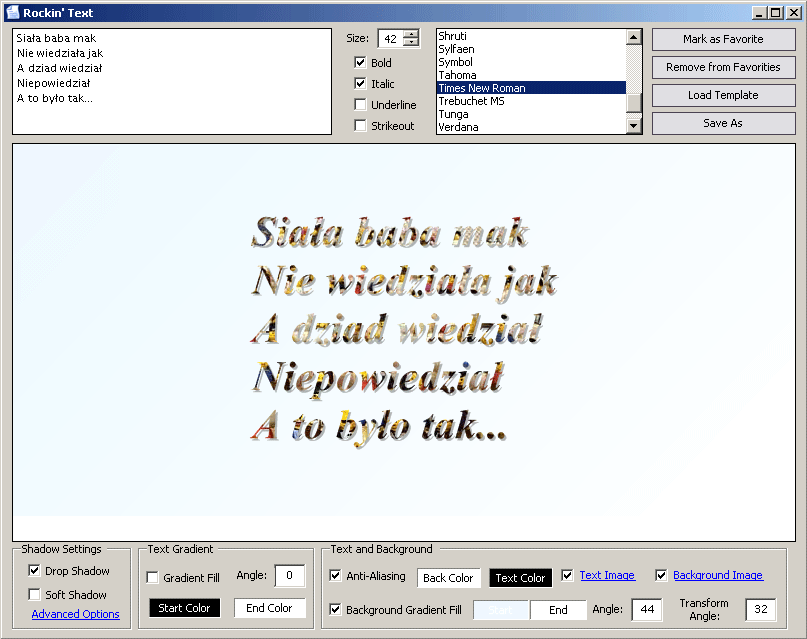Open Advanced Options for shadows
The image size is (807, 639).
point(75,614)
